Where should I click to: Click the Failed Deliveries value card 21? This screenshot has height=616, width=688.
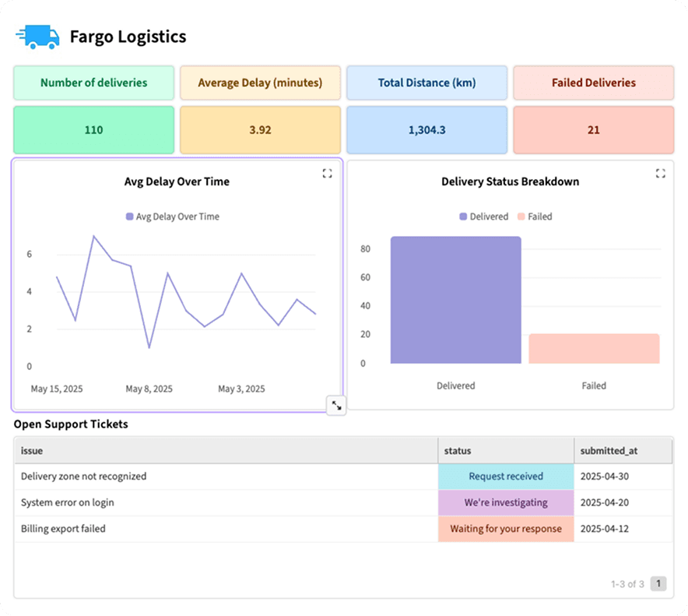pos(594,130)
